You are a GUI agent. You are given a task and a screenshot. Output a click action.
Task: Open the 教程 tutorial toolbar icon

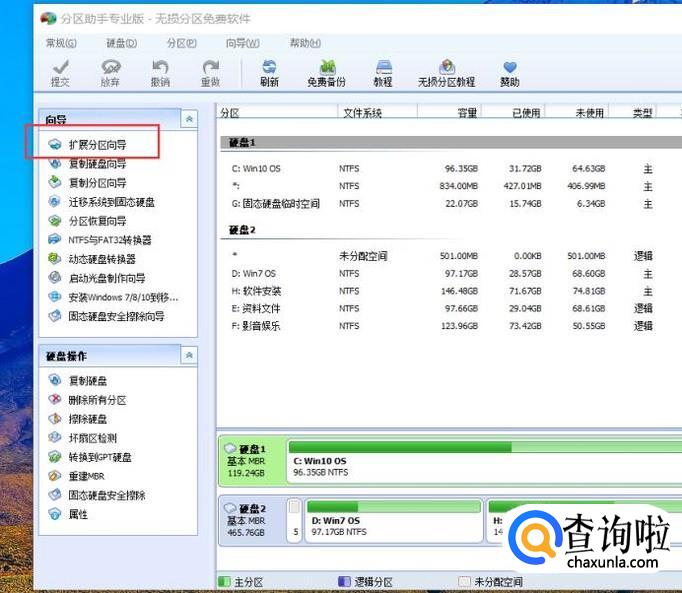[383, 73]
